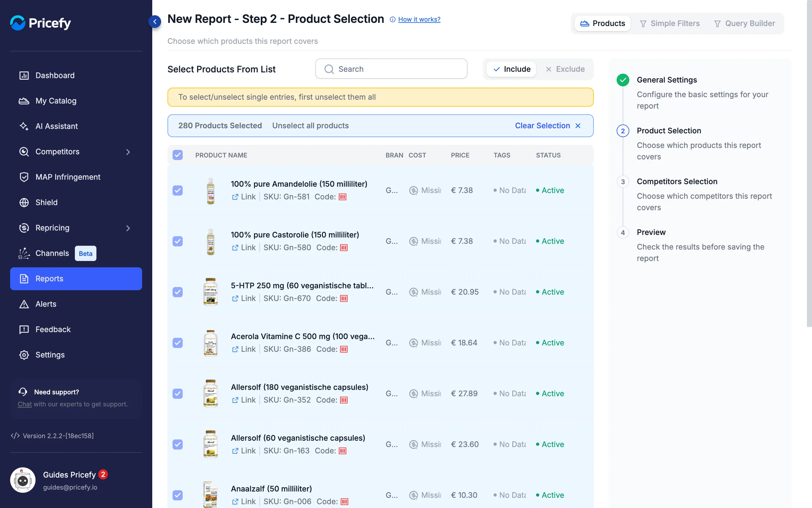The image size is (812, 508).
Task: Click the Guides Pricefy user avatar
Action: (23, 480)
